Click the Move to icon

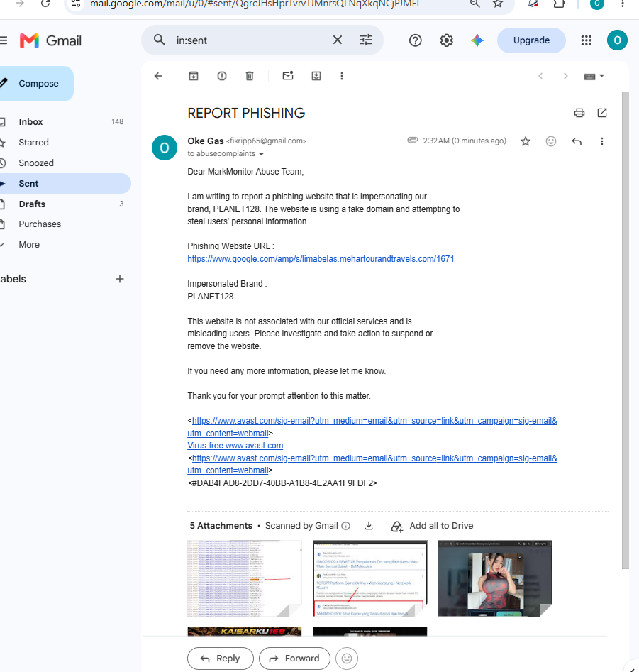click(316, 76)
